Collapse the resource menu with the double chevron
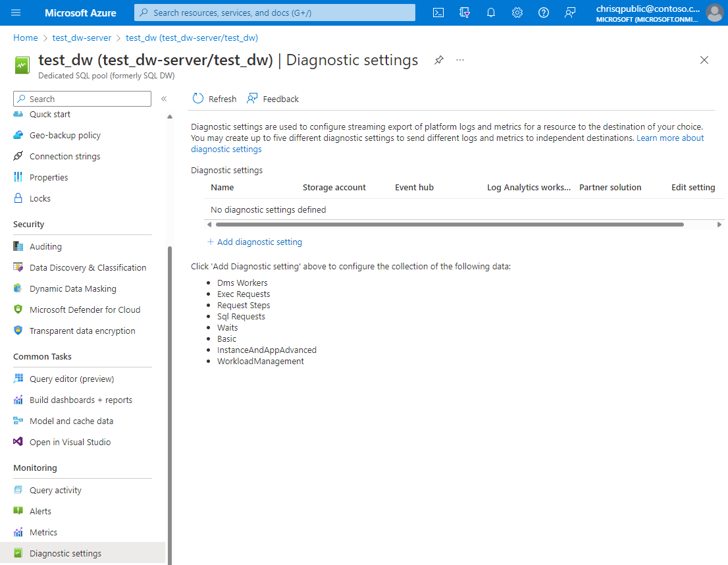 point(164,99)
